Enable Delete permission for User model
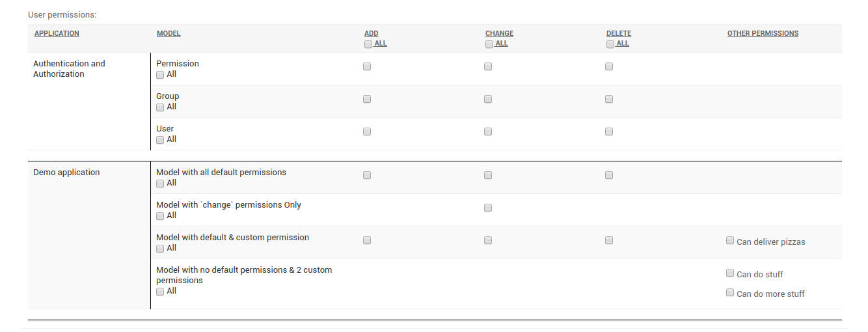 click(609, 131)
